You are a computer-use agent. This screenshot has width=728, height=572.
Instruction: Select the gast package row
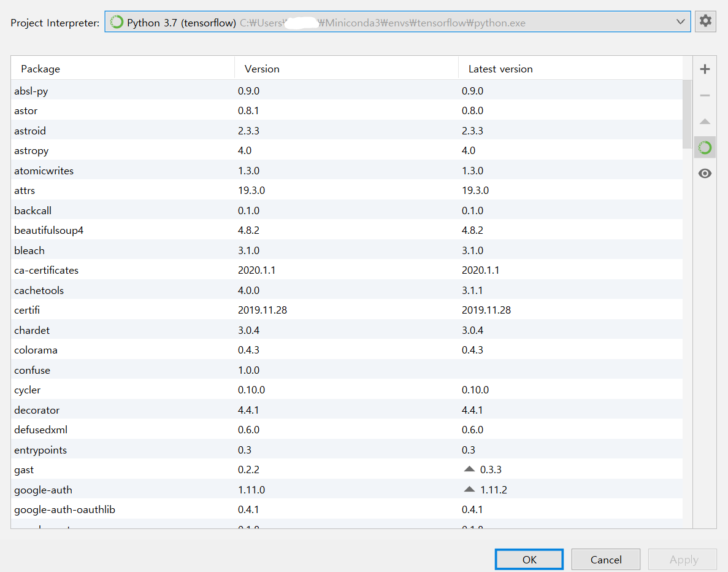[x=347, y=470]
